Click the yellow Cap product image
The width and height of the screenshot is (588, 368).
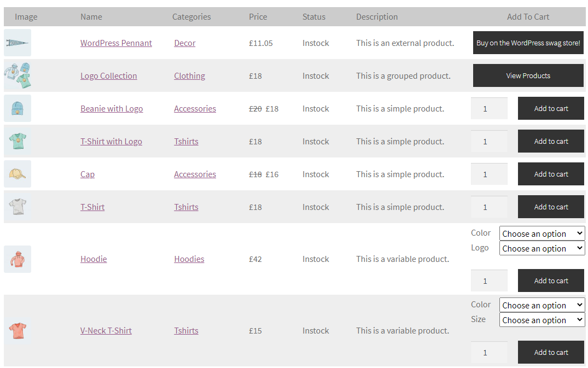(18, 174)
